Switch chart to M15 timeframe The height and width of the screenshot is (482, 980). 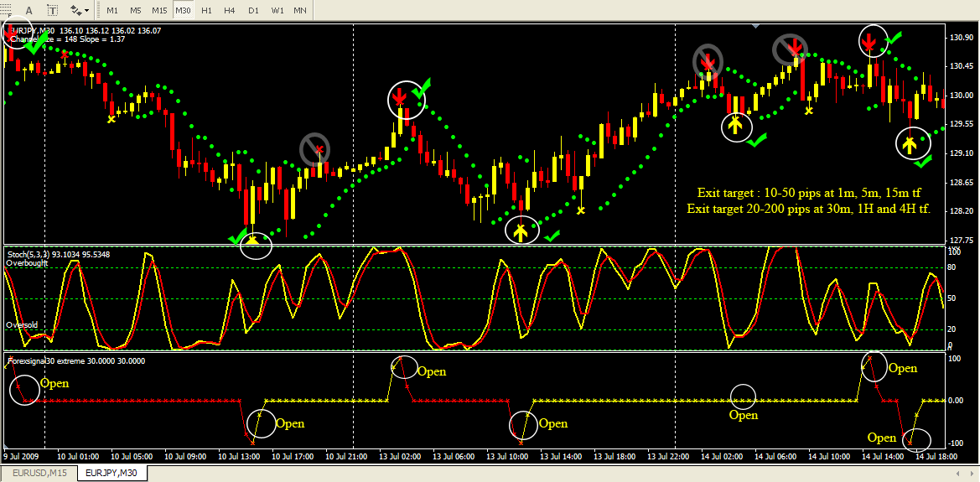coord(159,10)
